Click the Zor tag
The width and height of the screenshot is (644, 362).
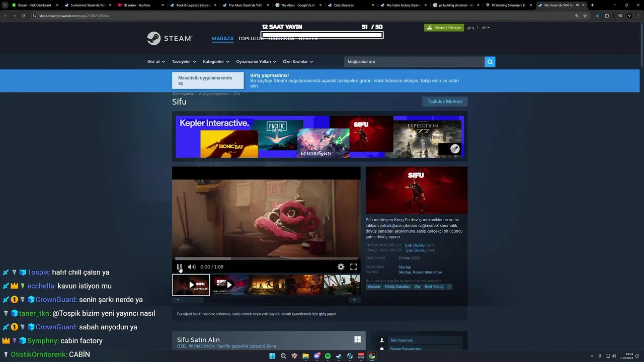point(417,287)
